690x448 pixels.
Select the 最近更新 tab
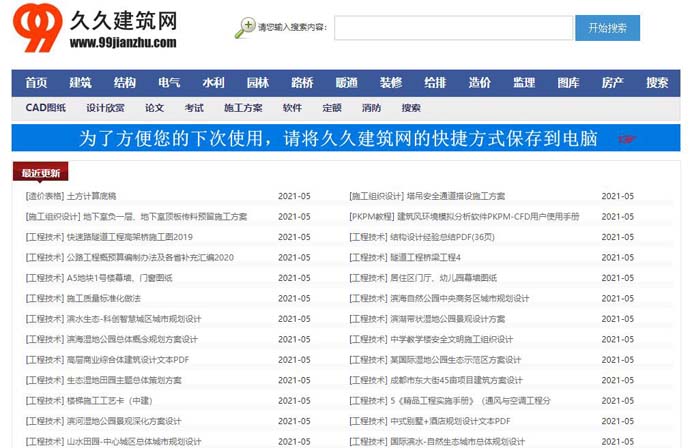[40, 173]
